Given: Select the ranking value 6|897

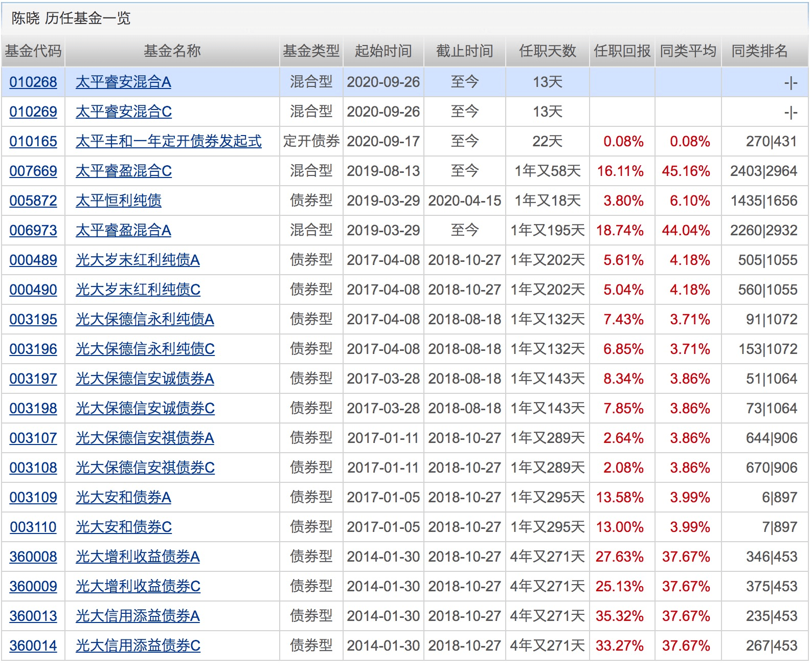Looking at the screenshot, I should point(780,497).
